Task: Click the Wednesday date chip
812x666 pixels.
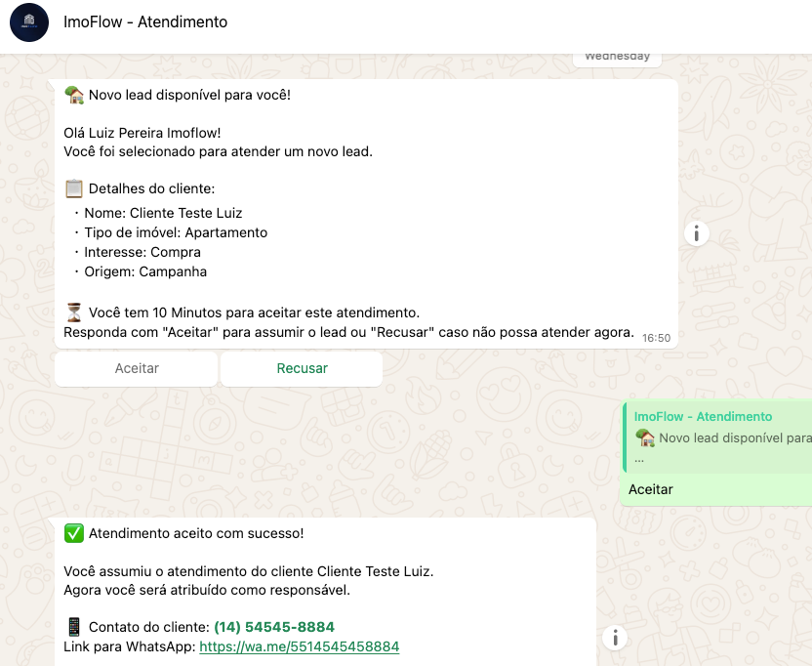Action: pyautogui.click(x=617, y=57)
